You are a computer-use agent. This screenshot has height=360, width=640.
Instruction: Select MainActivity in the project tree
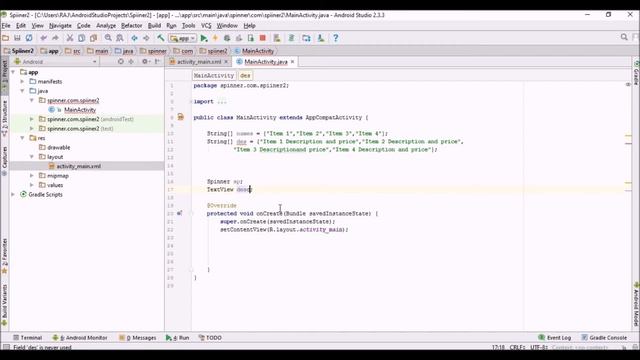(x=80, y=110)
